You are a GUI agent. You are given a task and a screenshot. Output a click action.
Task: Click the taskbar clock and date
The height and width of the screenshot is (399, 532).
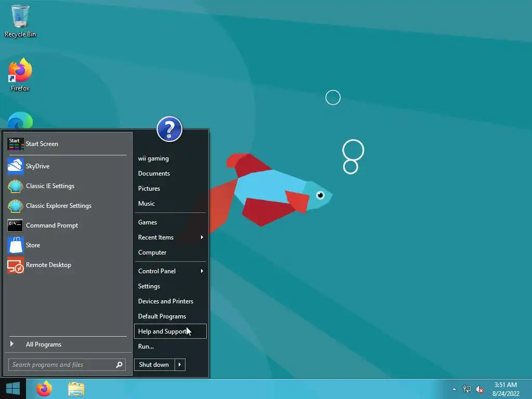(506, 389)
